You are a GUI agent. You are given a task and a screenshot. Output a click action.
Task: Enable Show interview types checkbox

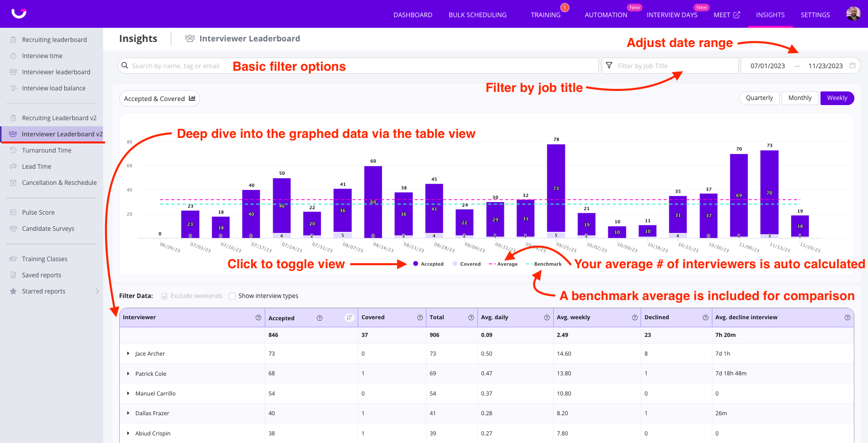232,296
